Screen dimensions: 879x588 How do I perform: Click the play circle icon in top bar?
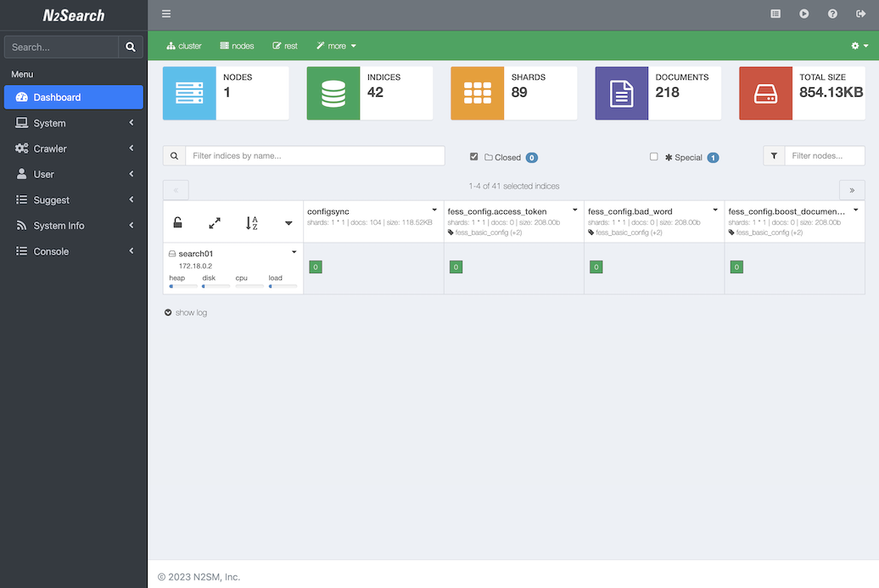[803, 14]
